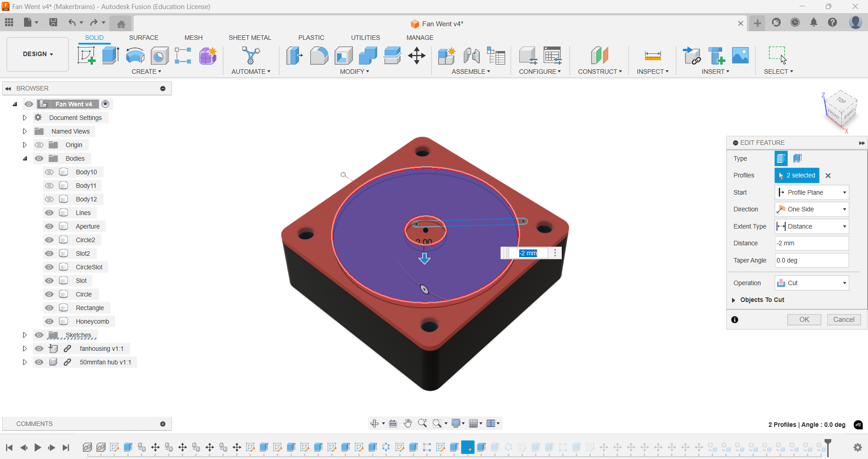Toggle visibility of the Origin folder

[x=39, y=145]
